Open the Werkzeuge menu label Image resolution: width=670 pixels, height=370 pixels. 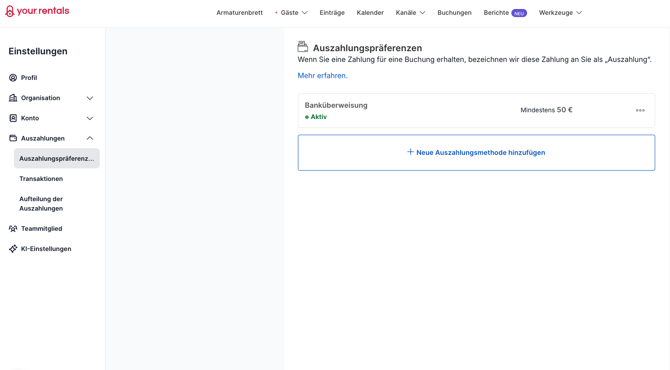[x=555, y=13]
